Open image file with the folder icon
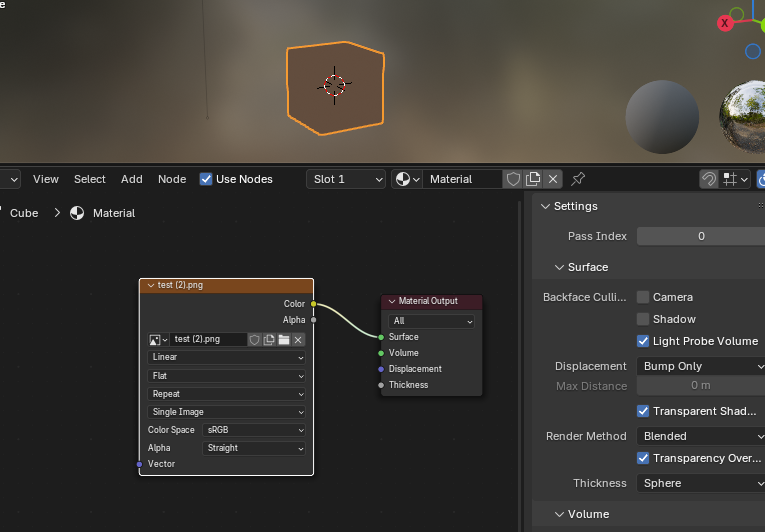765x532 pixels. click(x=284, y=339)
